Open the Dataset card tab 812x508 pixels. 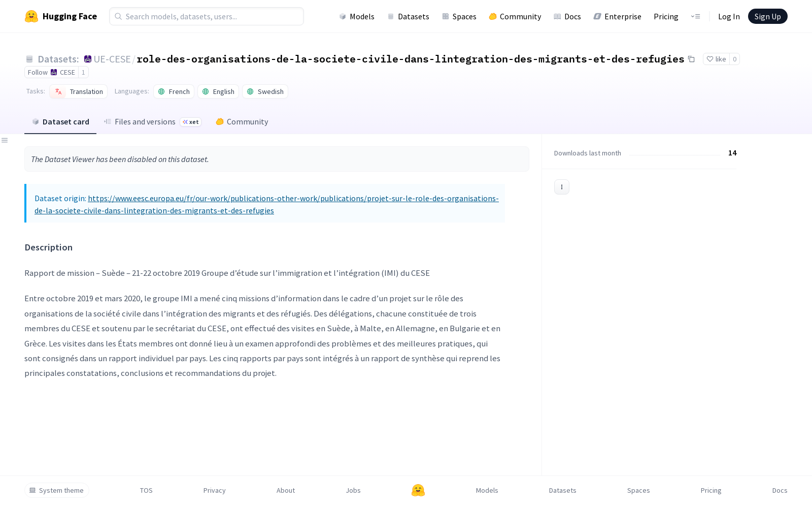pos(60,122)
